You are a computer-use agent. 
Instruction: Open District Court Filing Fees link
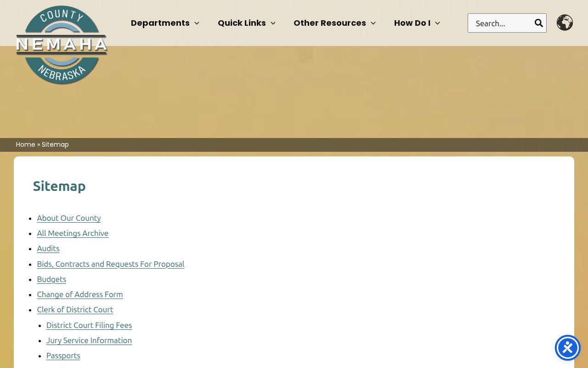point(89,325)
